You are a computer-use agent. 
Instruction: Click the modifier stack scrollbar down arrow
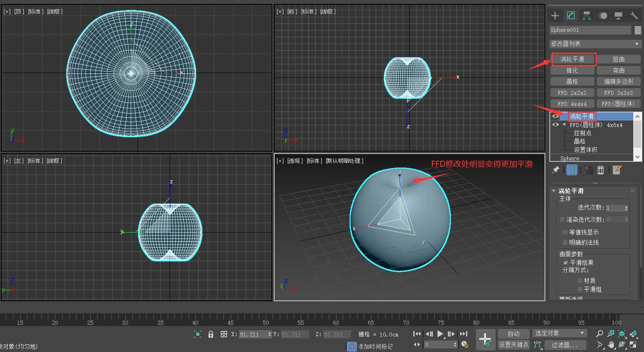[x=638, y=157]
